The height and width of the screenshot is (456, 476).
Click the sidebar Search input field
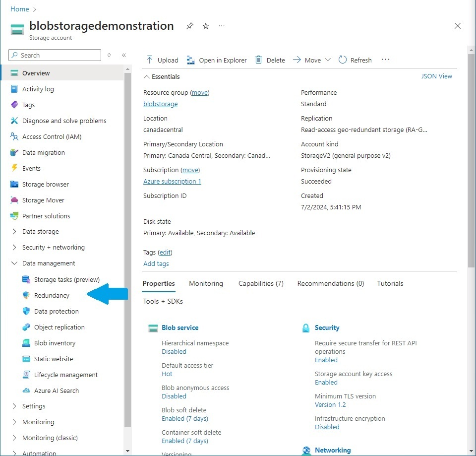[x=55, y=55]
